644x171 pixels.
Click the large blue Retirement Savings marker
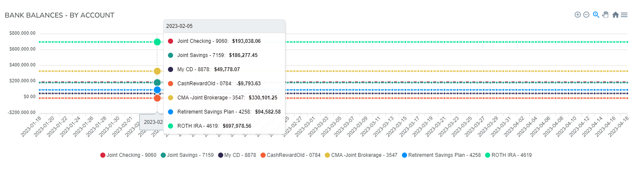pos(157,90)
